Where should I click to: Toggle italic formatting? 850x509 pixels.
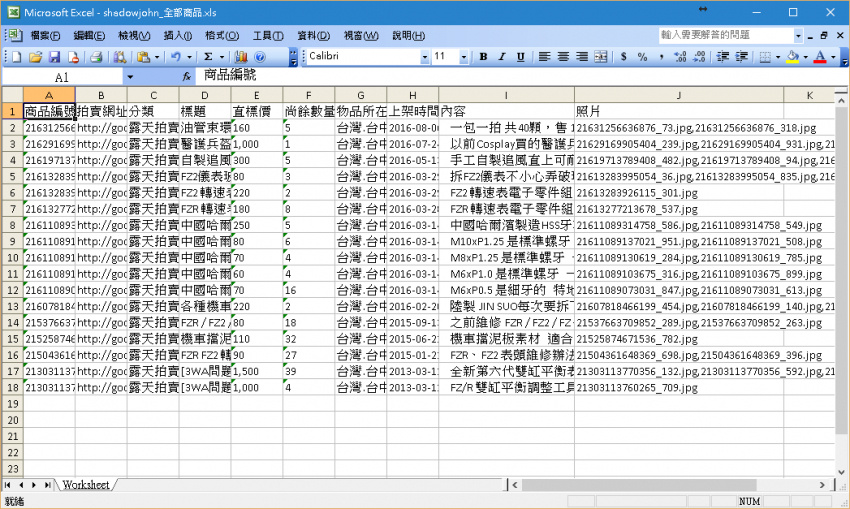click(x=500, y=57)
